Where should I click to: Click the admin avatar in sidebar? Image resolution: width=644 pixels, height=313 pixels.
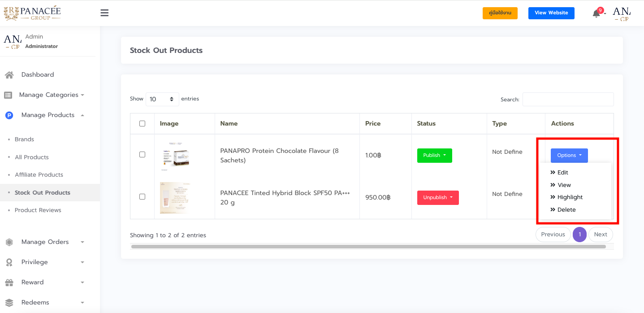13,41
